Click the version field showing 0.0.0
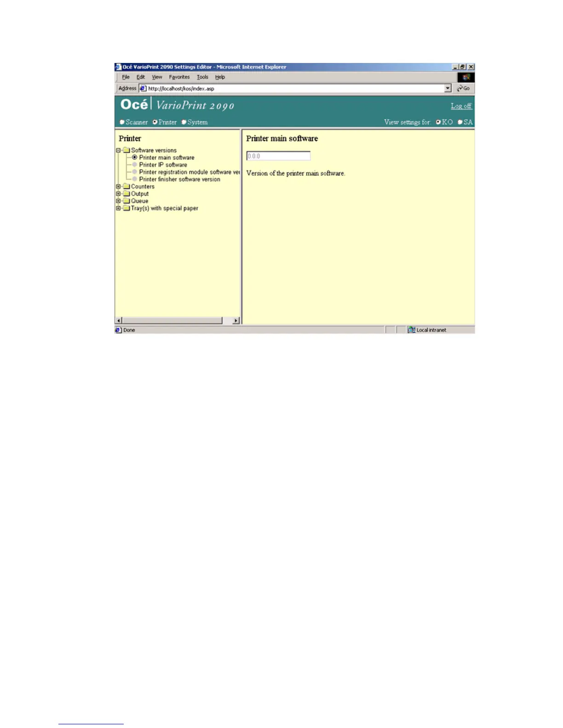 point(278,156)
